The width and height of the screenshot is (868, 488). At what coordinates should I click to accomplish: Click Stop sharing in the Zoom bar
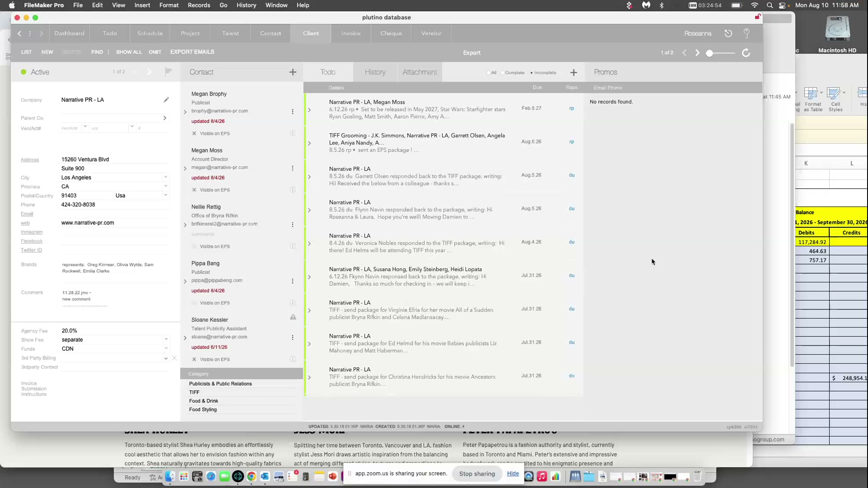point(477,474)
